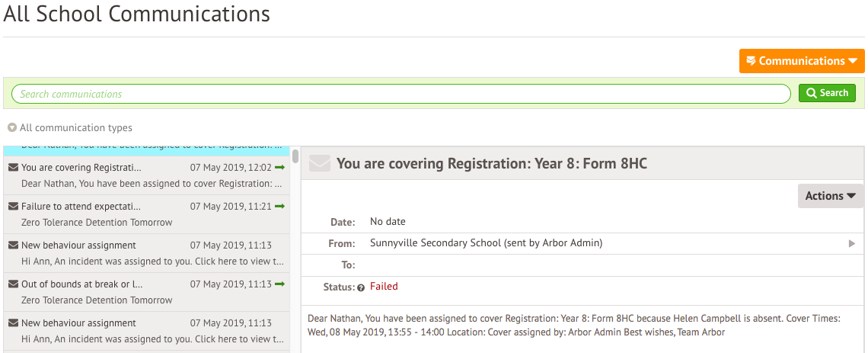The width and height of the screenshot is (868, 353).
Task: Click the message list scrollbar handle
Action: click(295, 156)
